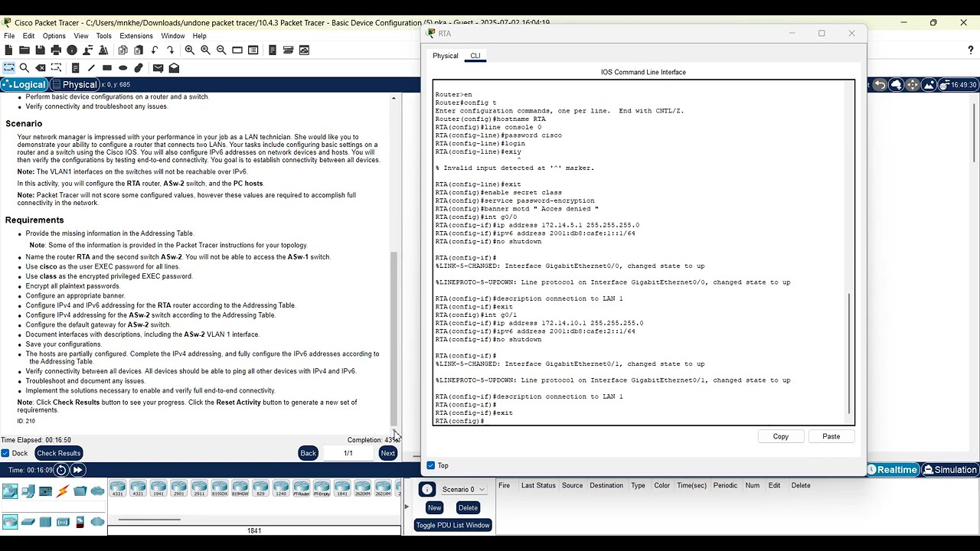Select the Inspect magnifier tool
The image size is (980, 551).
click(24, 68)
